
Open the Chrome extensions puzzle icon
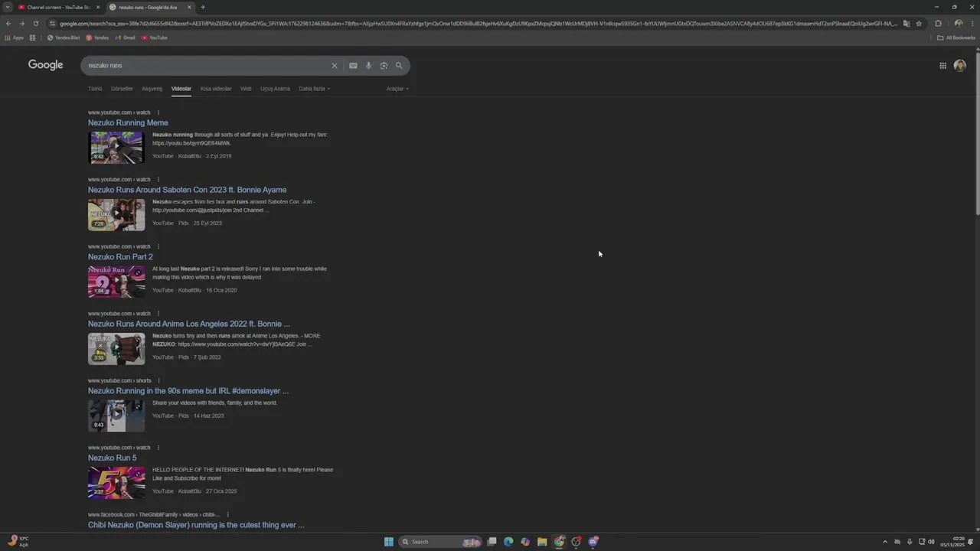point(938,24)
